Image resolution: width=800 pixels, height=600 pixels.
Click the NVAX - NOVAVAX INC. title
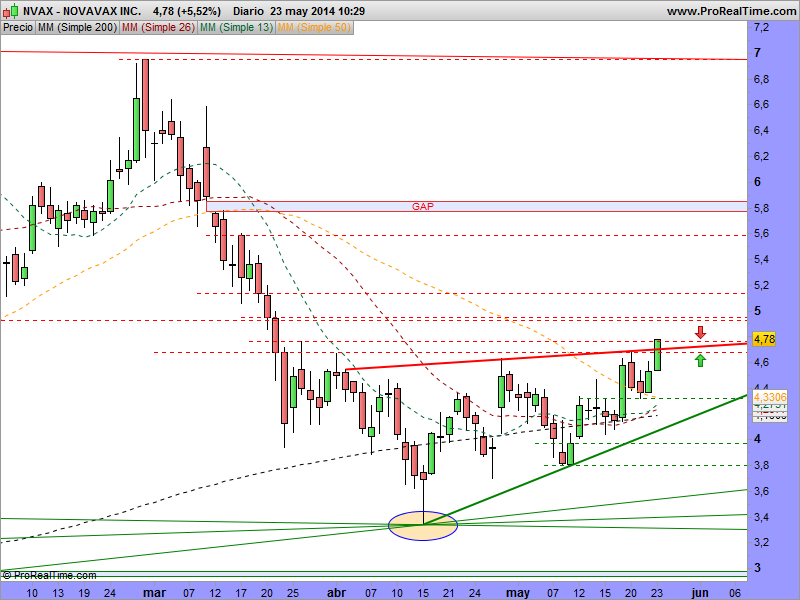coord(82,11)
